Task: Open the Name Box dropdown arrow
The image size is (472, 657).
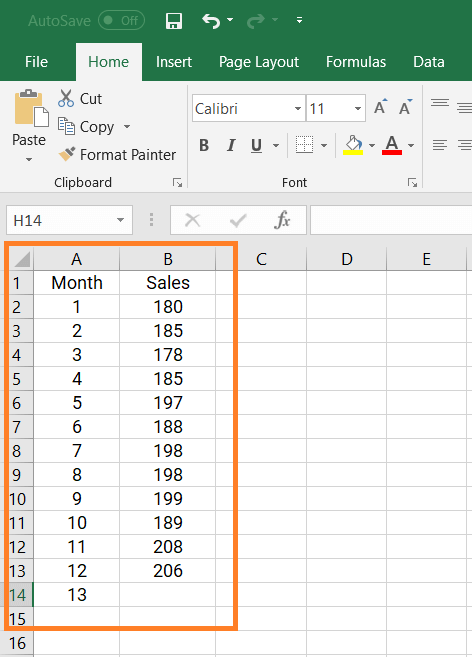Action: pos(121,220)
